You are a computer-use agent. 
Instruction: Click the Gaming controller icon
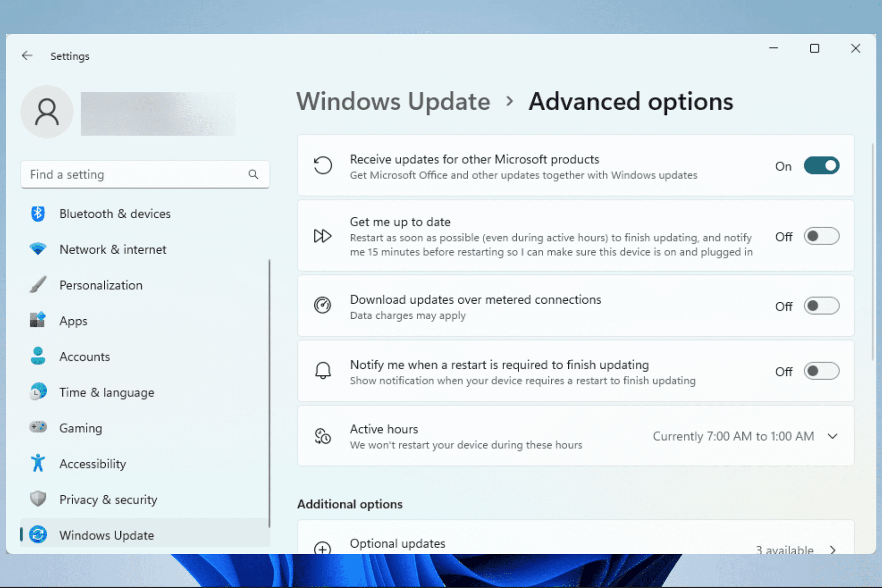pos(38,427)
